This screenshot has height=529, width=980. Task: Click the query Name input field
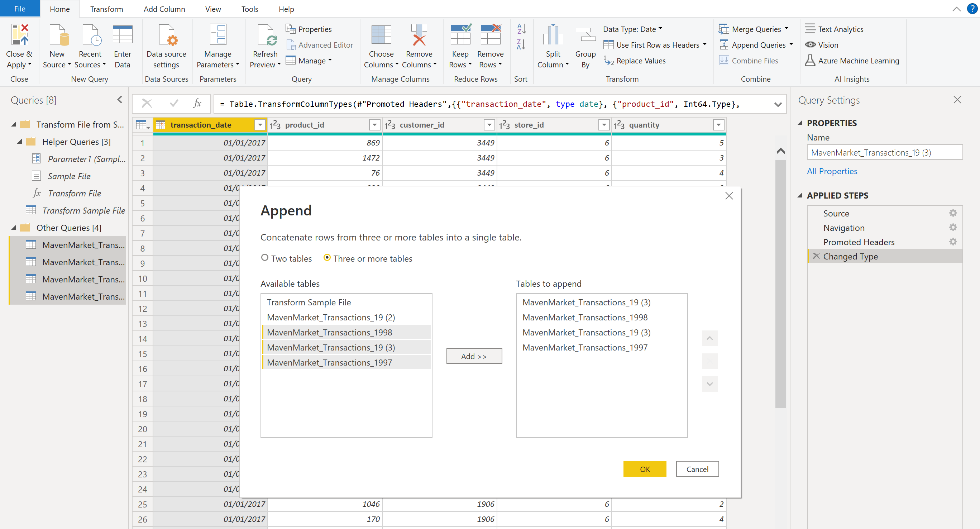(x=885, y=152)
